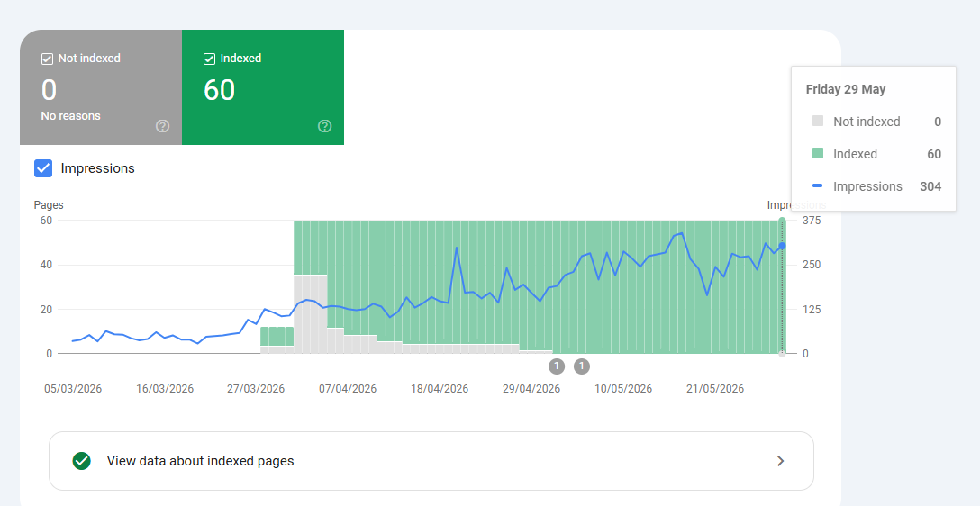Click the 375 impressions axis value
980x506 pixels.
point(812,221)
